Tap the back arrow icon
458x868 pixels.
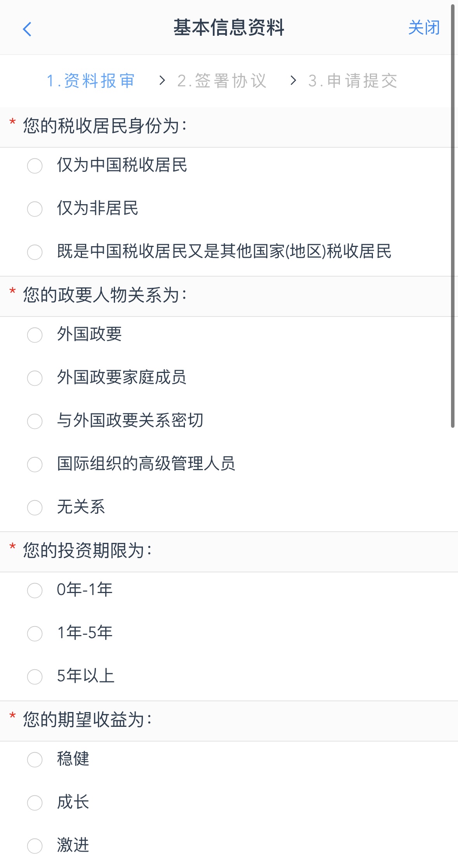pos(27,29)
